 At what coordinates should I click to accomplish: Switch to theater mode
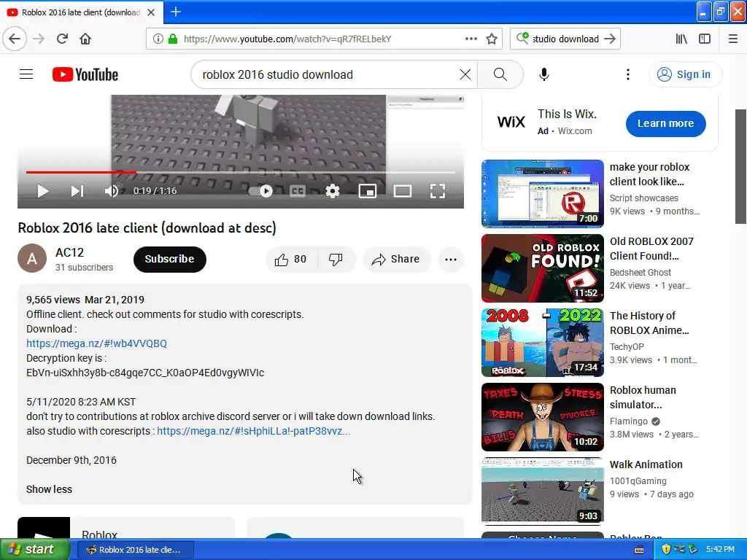click(x=403, y=191)
